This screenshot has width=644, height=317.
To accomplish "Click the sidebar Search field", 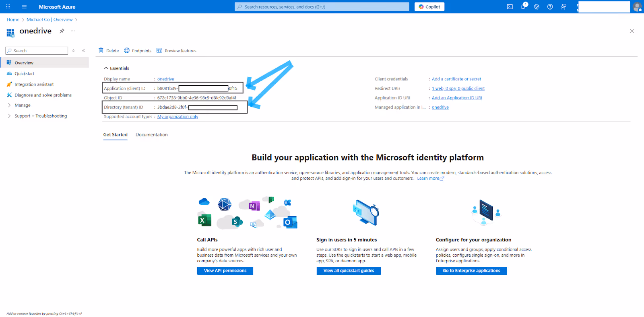I will [37, 51].
